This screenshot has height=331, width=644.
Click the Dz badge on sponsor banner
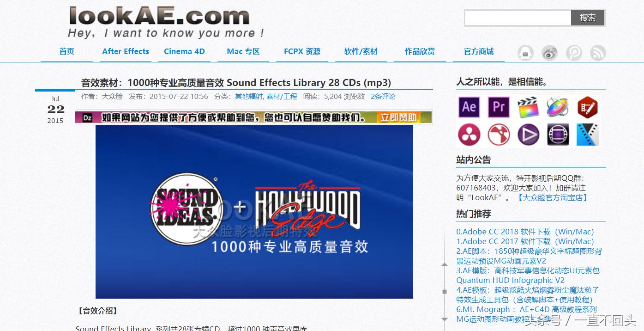[87, 117]
